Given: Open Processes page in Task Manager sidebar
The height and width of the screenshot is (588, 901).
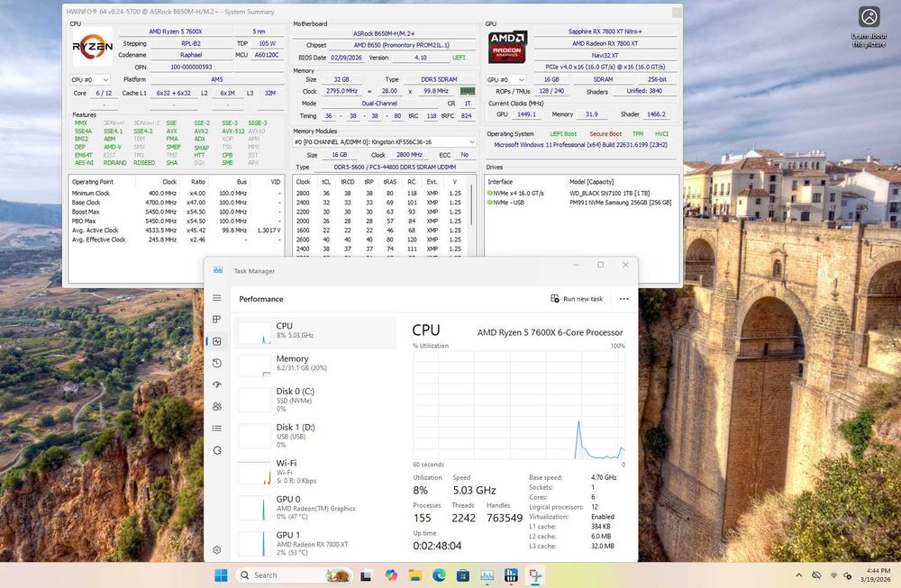Looking at the screenshot, I should click(x=216, y=320).
